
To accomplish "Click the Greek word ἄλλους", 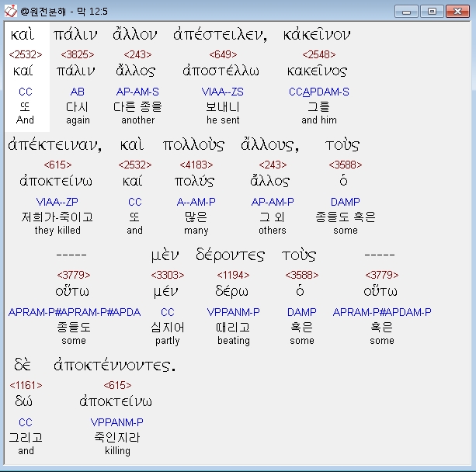I will pos(270,145).
